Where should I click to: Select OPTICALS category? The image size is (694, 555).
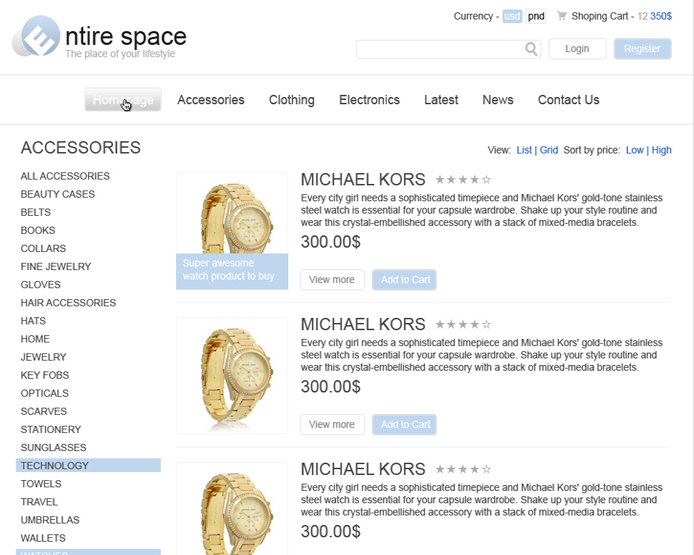[x=45, y=394]
